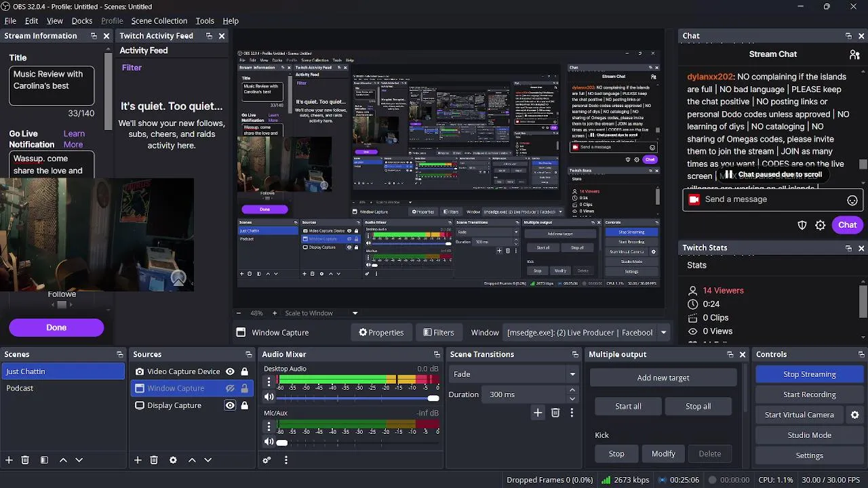Open the View menu
This screenshot has width=868, height=488.
[x=55, y=21]
